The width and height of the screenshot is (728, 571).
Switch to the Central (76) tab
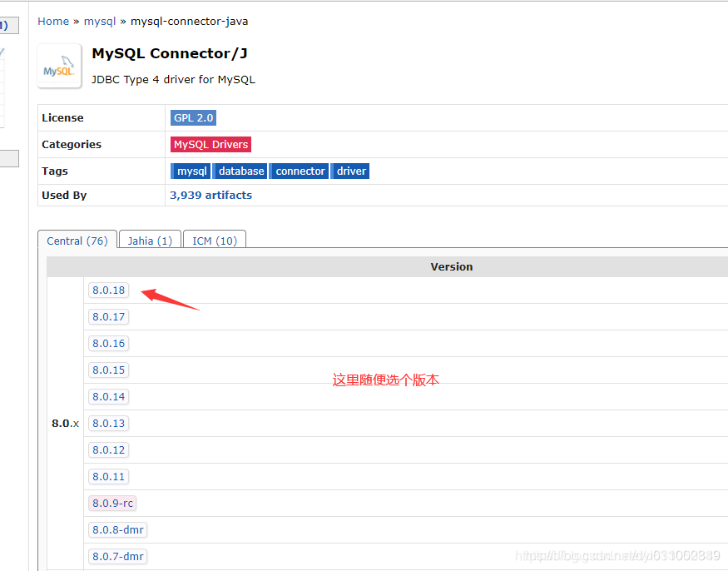[77, 241]
